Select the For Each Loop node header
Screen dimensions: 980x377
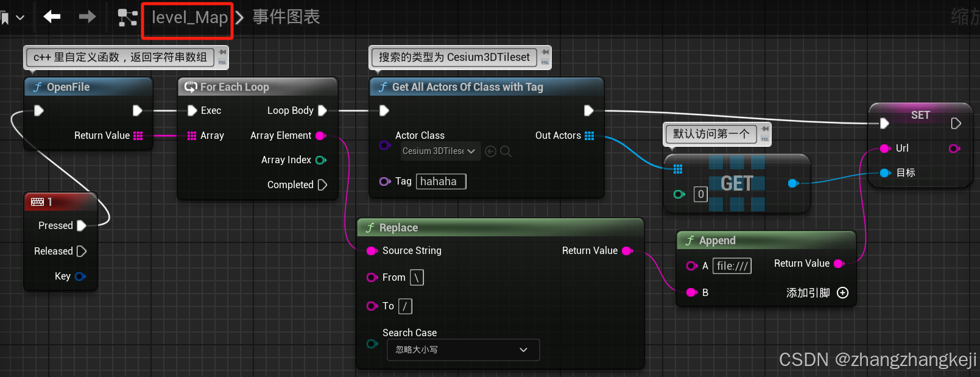pos(258,87)
